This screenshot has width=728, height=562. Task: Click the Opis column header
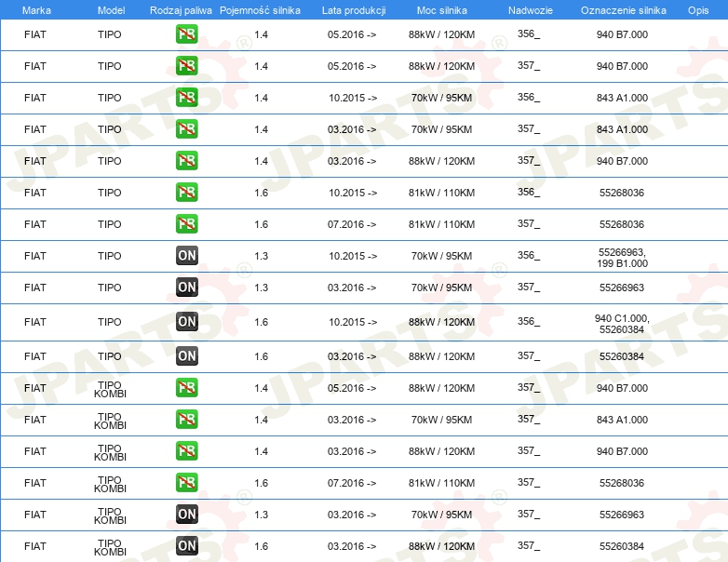tap(697, 8)
